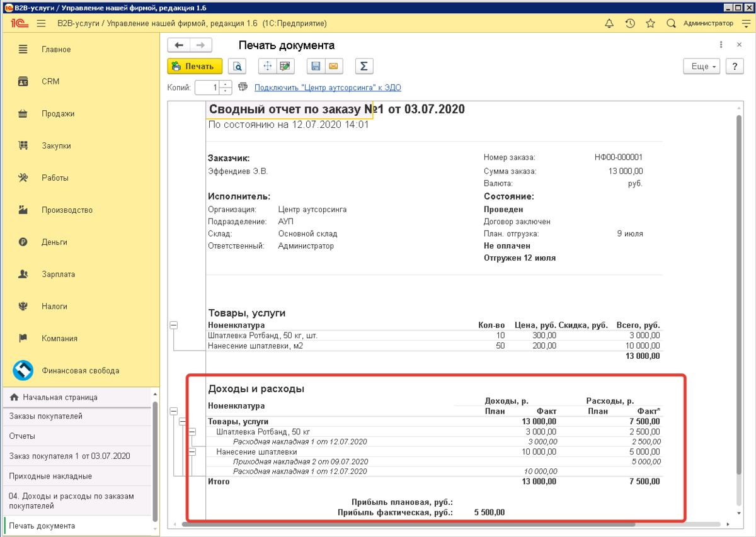Collapse Товары, услуги group in Доходы и расходы
Screen dimensions: 756x537
[x=183, y=421]
